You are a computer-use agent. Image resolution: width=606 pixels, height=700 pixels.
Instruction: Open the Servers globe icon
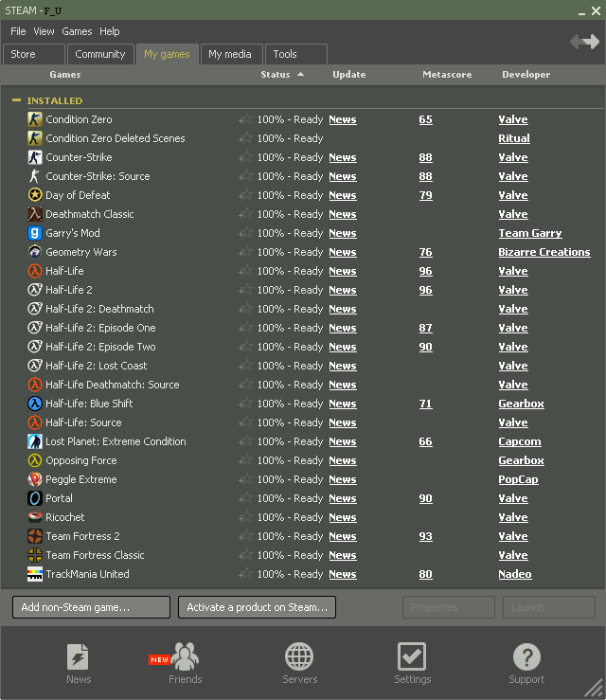(x=299, y=656)
